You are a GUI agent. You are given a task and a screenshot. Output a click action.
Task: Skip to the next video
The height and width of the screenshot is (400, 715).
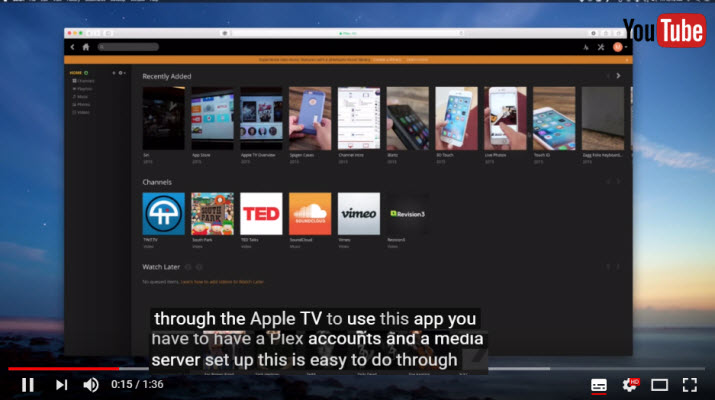[62, 385]
